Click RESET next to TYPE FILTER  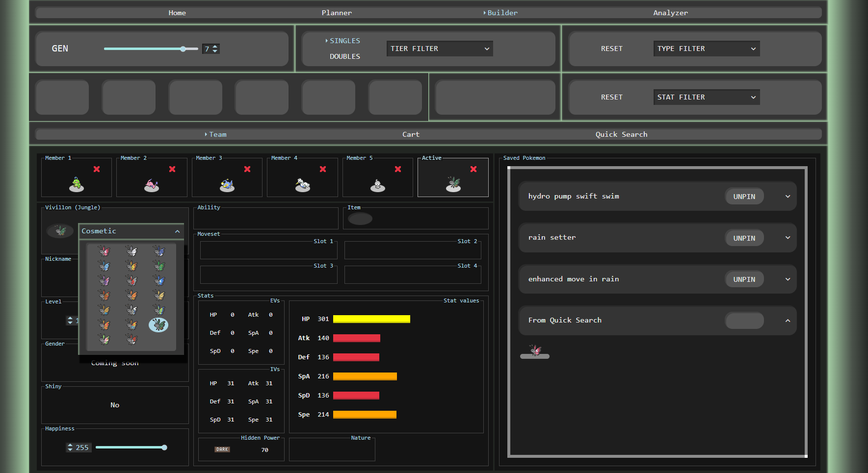612,49
